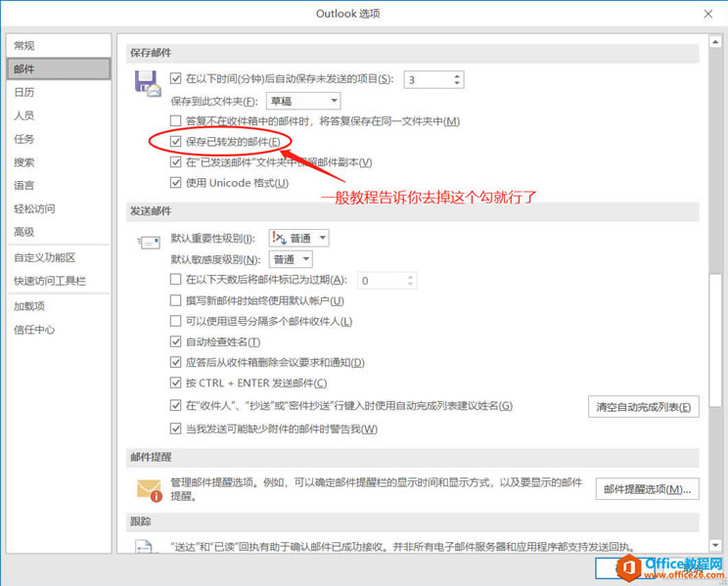Click scrollbar up arrow

(x=715, y=41)
